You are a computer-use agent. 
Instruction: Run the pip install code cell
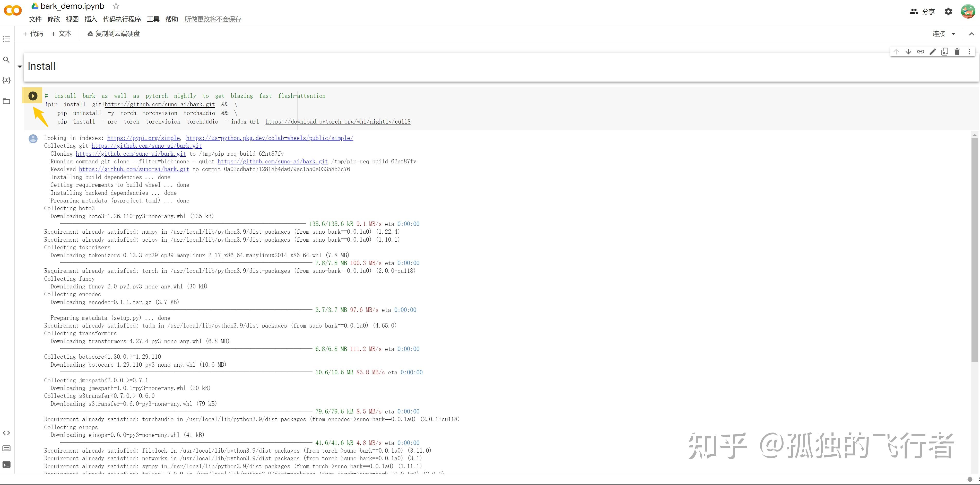tap(33, 96)
